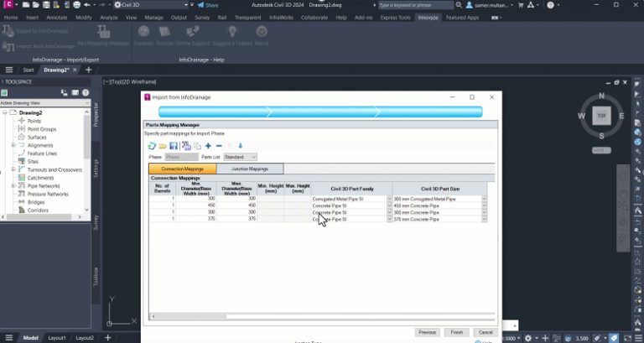Open the Parts List Standard dropdown
Image resolution: width=644 pixels, height=343 pixels.
[x=240, y=157]
